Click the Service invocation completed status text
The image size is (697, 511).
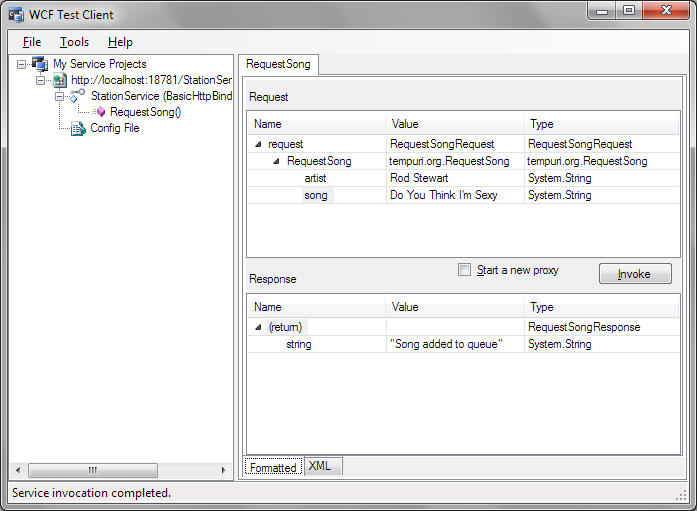(92, 493)
